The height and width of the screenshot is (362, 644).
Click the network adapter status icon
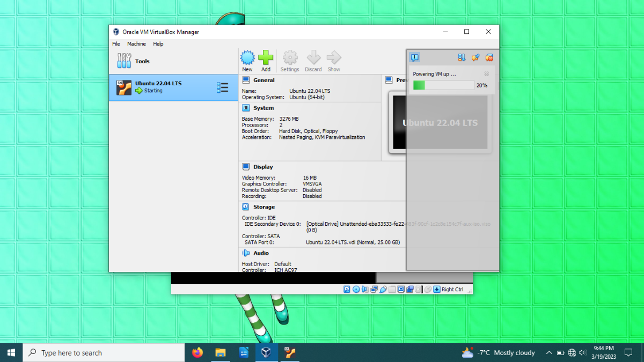click(x=374, y=290)
